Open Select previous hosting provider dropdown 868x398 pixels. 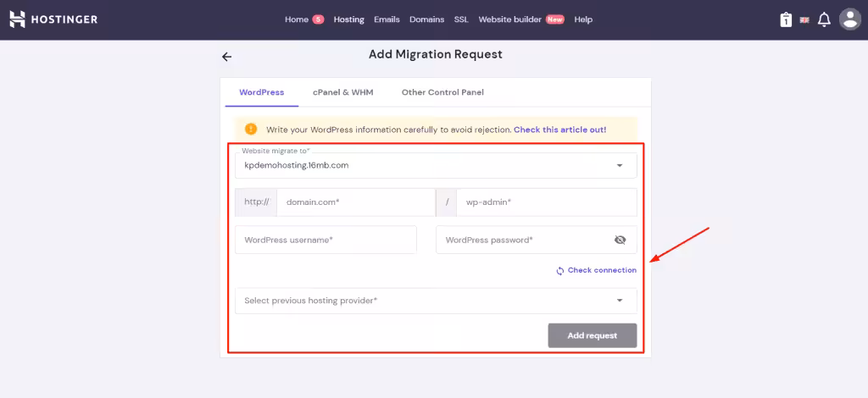point(436,301)
